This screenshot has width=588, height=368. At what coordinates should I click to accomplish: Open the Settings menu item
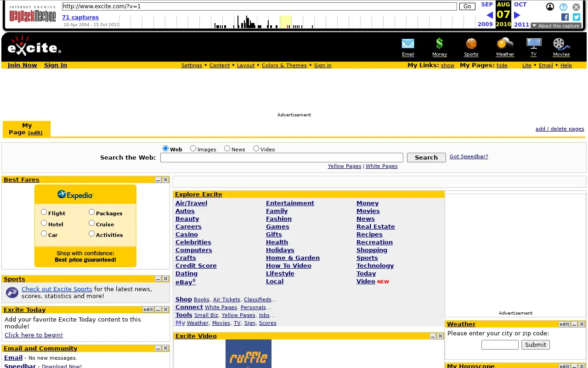click(x=192, y=65)
